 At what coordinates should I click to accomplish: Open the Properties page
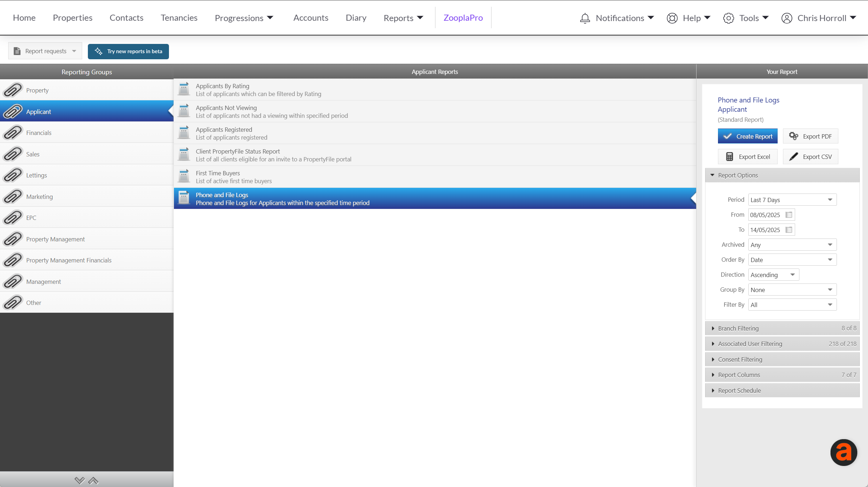[73, 18]
